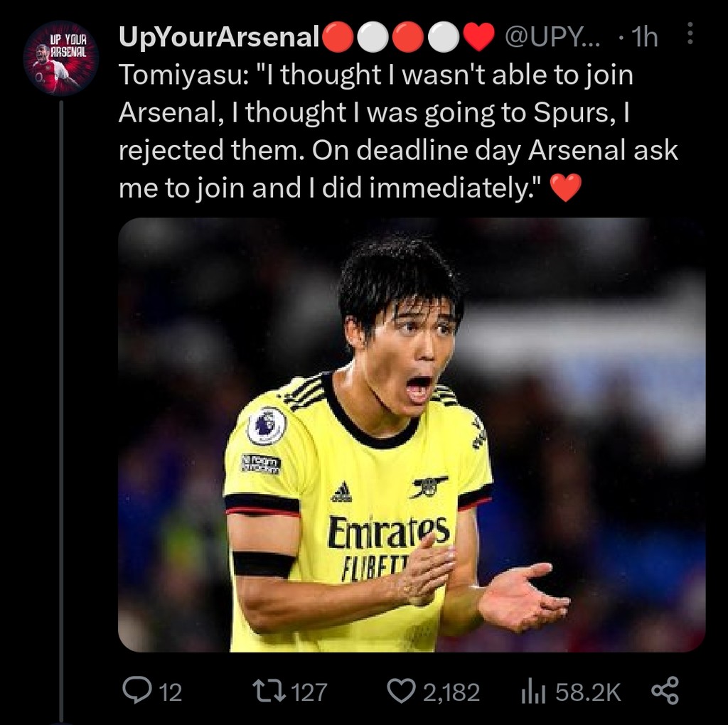Click the 58.2K views count
Viewport: 728px width, 725px height.
(588, 692)
